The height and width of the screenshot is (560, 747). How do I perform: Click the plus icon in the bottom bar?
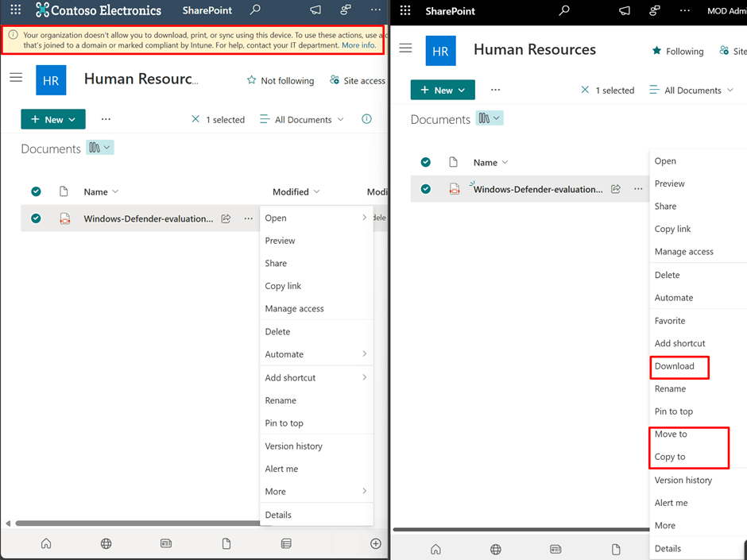pos(375,543)
